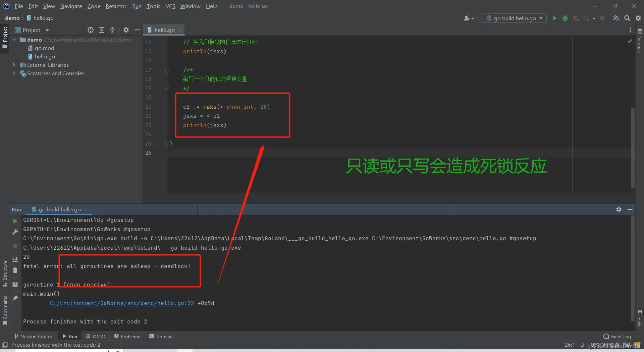Expand External Libraries node
The image size is (644, 352).
pyautogui.click(x=14, y=65)
